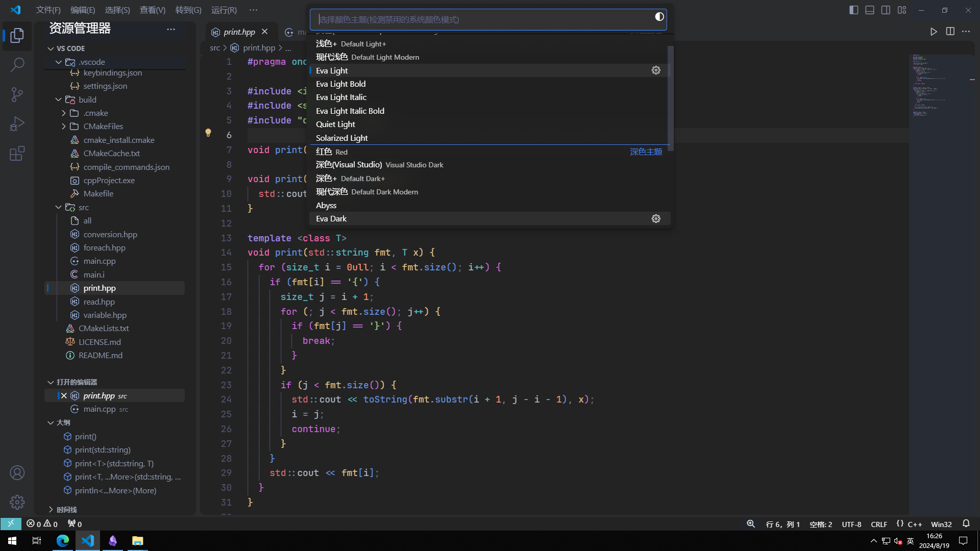
Task: Click UTF-8 encoding in status bar
Action: pos(851,524)
